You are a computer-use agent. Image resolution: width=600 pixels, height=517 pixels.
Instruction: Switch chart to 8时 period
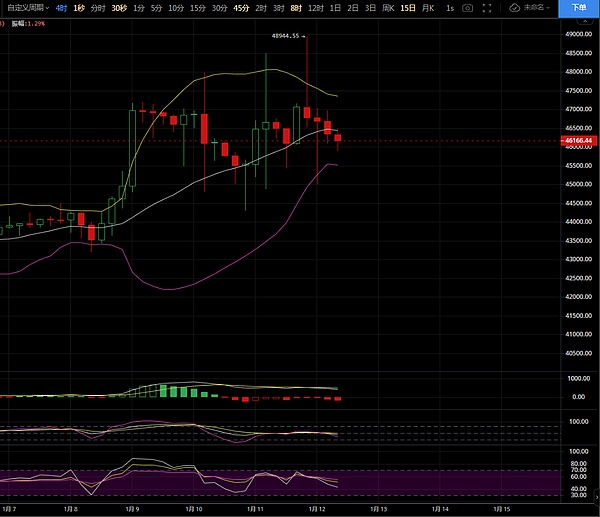[296, 7]
